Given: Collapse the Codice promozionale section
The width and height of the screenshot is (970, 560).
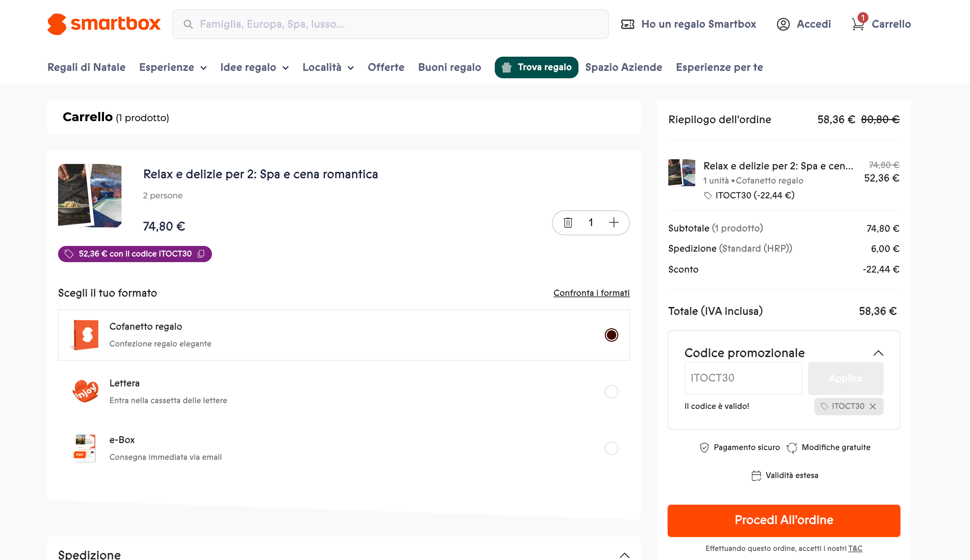Looking at the screenshot, I should pyautogui.click(x=878, y=353).
